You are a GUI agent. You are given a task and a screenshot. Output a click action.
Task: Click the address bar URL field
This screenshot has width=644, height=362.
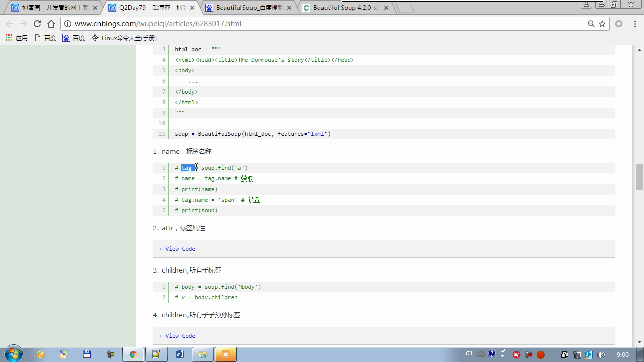click(302, 24)
